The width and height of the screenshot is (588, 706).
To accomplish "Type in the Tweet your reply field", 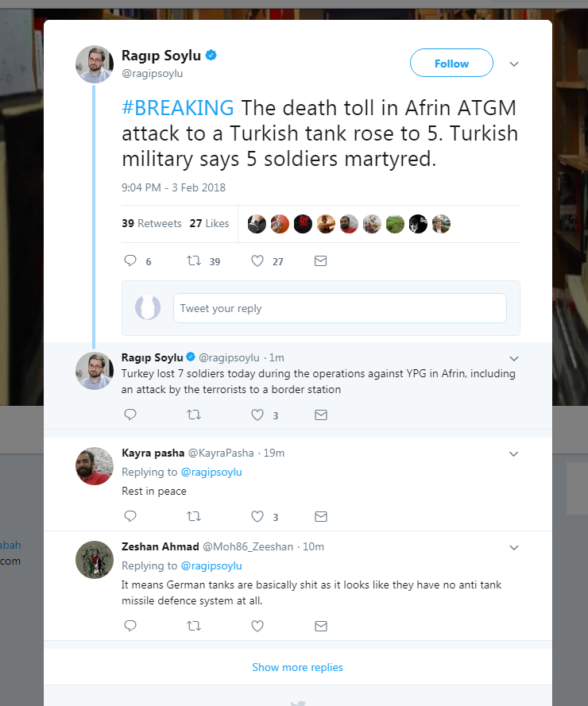I will pyautogui.click(x=339, y=308).
